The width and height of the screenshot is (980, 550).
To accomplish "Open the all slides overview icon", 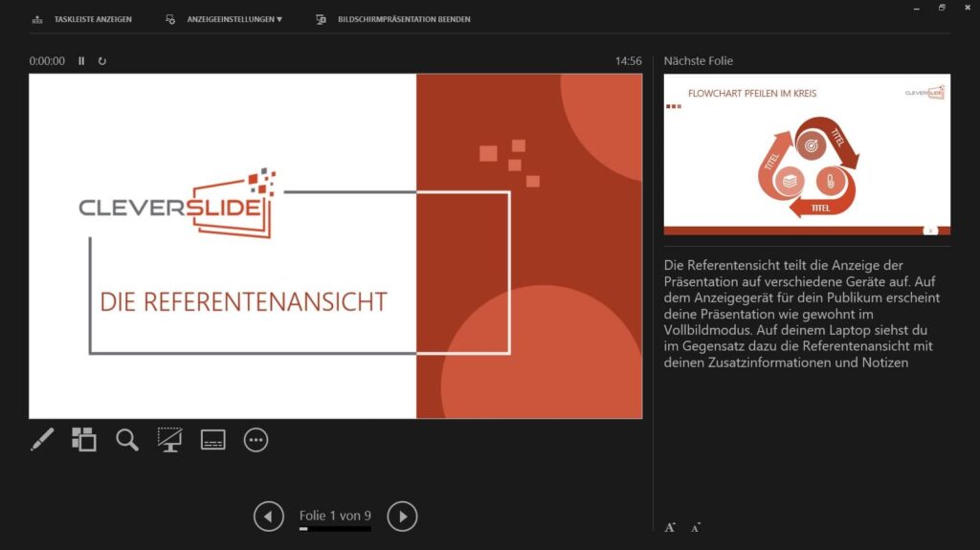I will coord(84,439).
